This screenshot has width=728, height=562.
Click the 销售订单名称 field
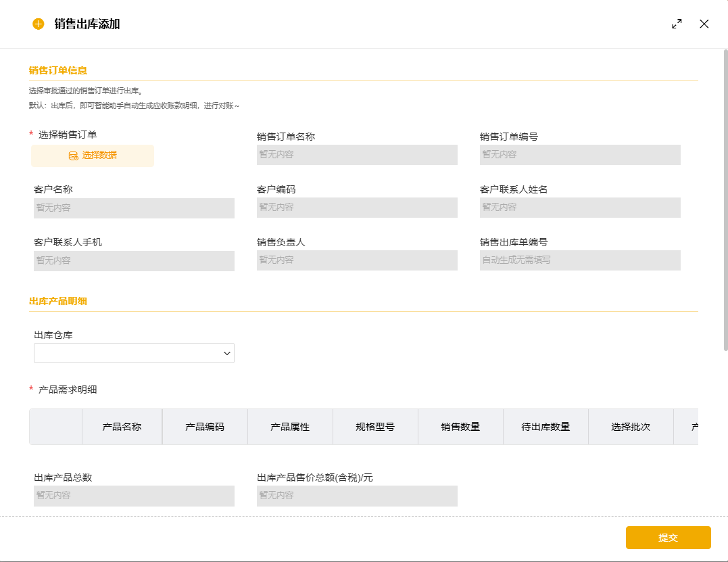[357, 155]
